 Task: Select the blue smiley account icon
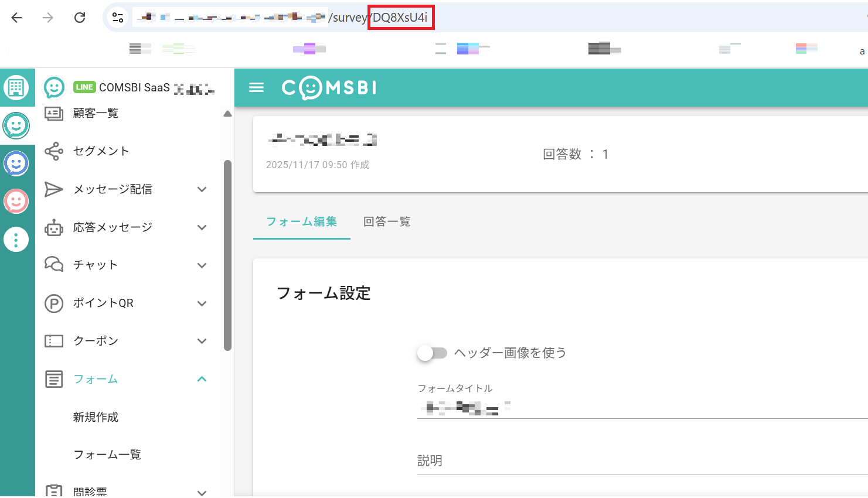pyautogui.click(x=16, y=163)
